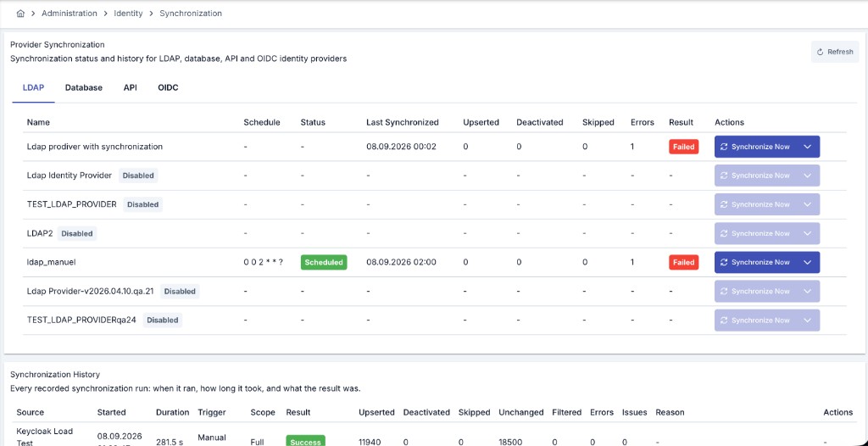Viewport: 868px width, 446px height.
Task: Click Disabled badge beside Ldap Identity Provider
Action: [x=138, y=176]
